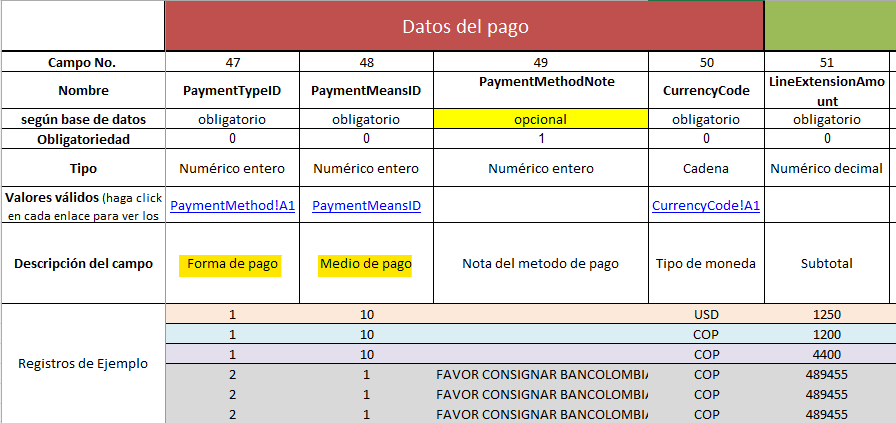This screenshot has width=896, height=423.
Task: Click the 'Subtotal' description cell
Action: (x=826, y=264)
